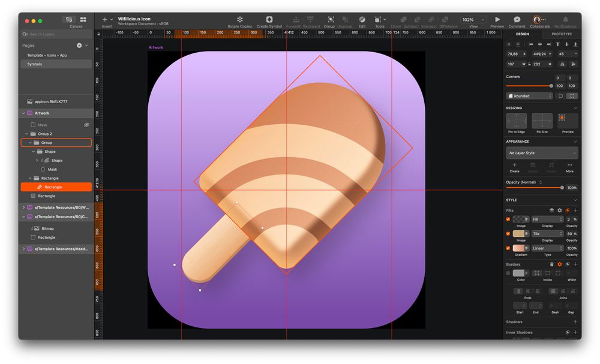Click Create layer style button
Viewport: 600px width, 364px height.
tap(514, 167)
